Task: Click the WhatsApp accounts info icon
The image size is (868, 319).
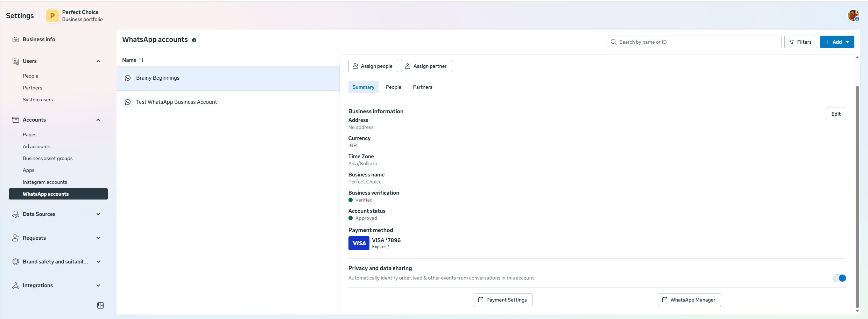Action: (x=194, y=40)
